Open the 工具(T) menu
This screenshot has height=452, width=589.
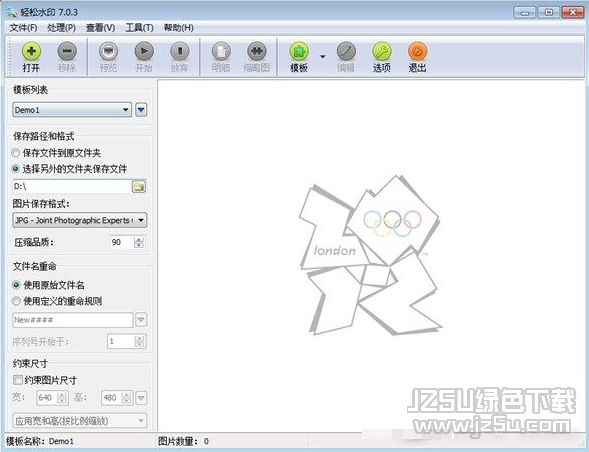139,28
